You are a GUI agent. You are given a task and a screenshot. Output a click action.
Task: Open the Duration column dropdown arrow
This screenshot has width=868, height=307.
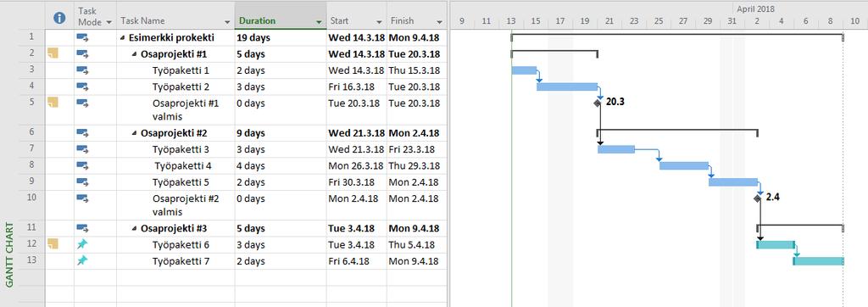[319, 22]
